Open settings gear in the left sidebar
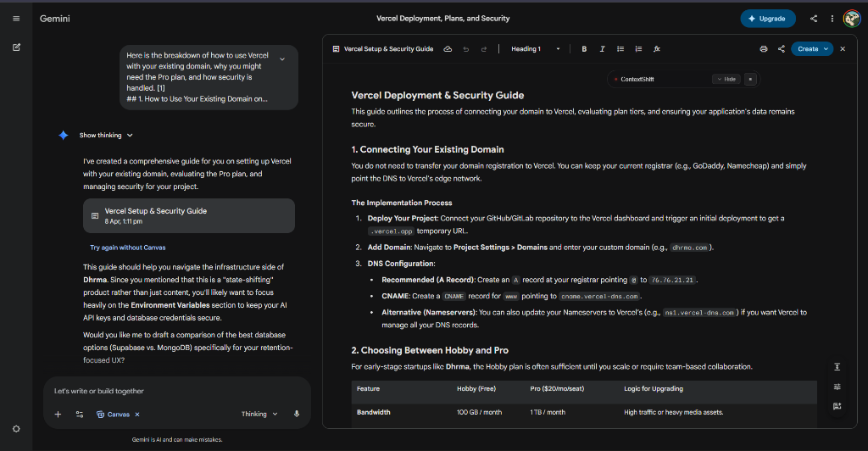 (16, 429)
